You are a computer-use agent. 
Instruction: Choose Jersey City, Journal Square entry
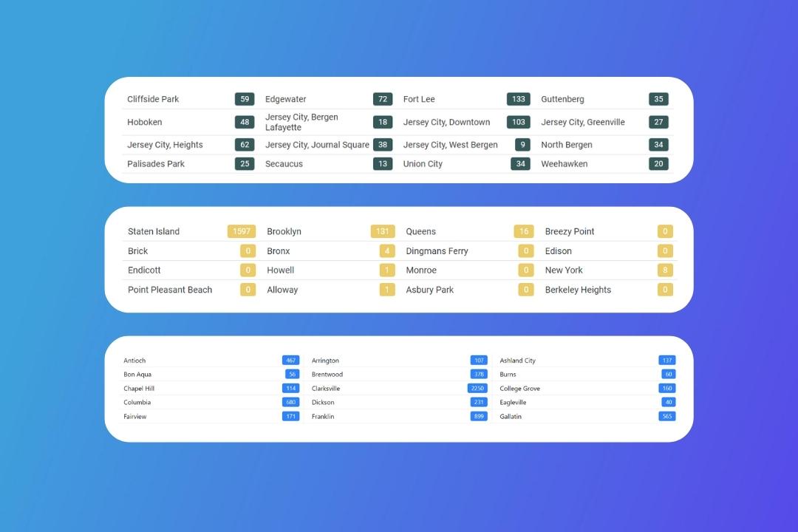[317, 145]
